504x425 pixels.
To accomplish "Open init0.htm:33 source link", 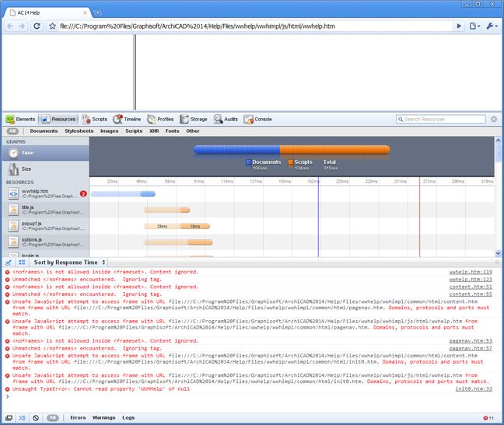I will point(474,388).
